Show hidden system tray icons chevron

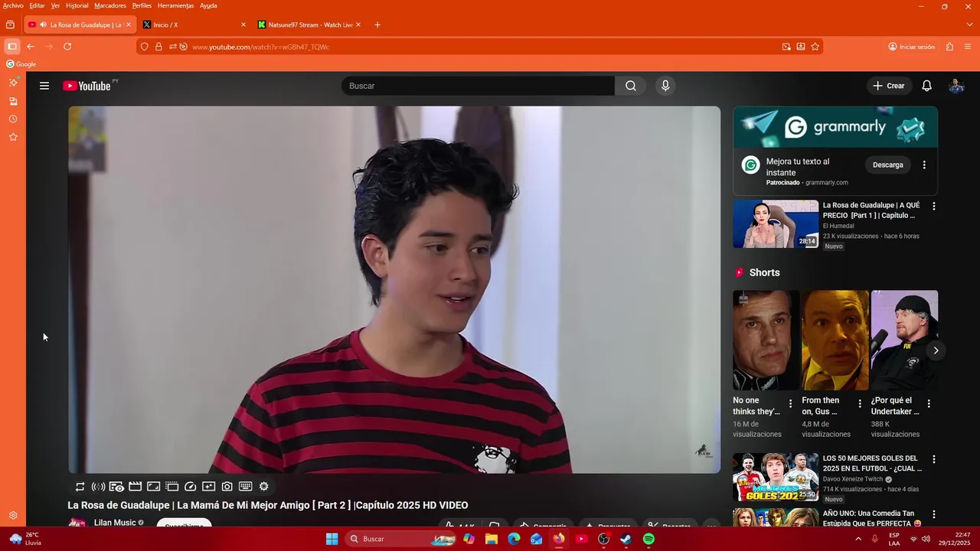coord(858,539)
